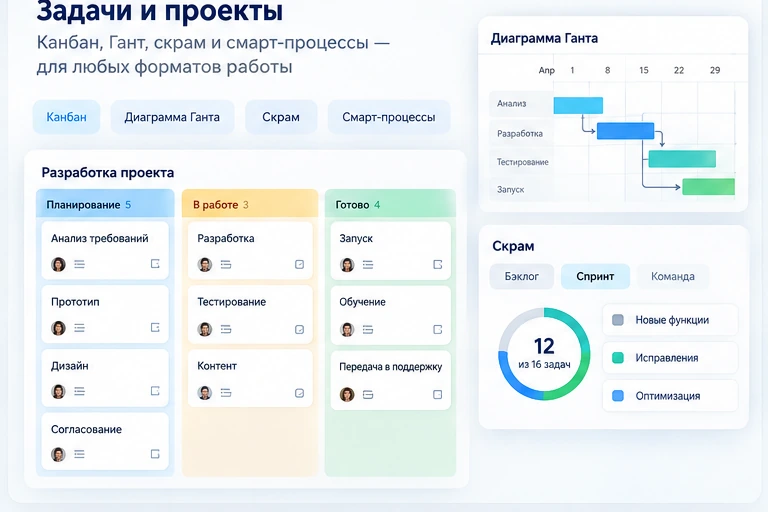Click list icon on Запуск card

click(368, 265)
